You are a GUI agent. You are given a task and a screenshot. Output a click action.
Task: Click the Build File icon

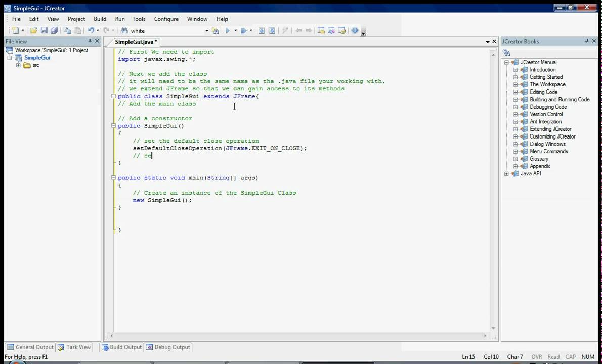[x=272, y=31]
